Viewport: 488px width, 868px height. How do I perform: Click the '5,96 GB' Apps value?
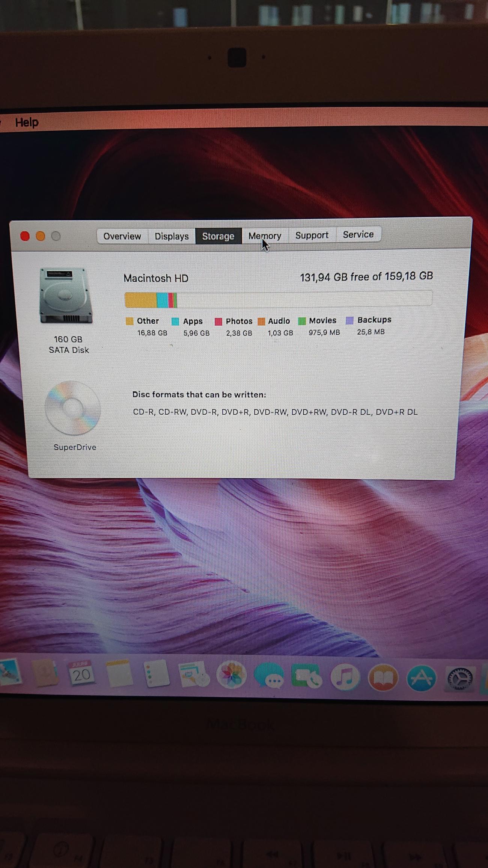(x=196, y=333)
